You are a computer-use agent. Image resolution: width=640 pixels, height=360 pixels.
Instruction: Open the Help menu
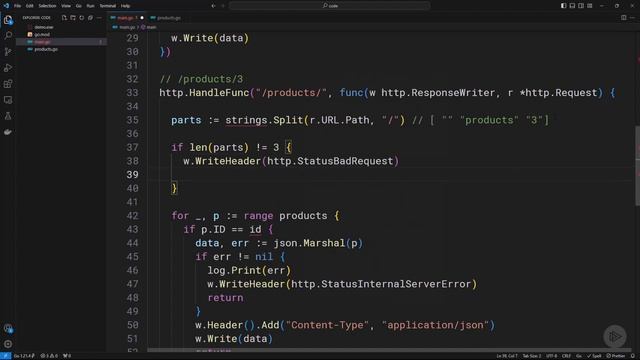[125, 6]
